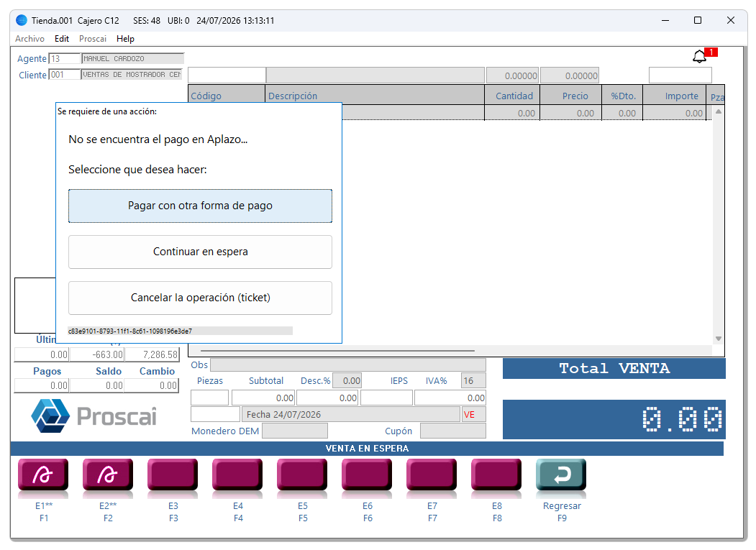Click the E8 function key button

point(496,475)
